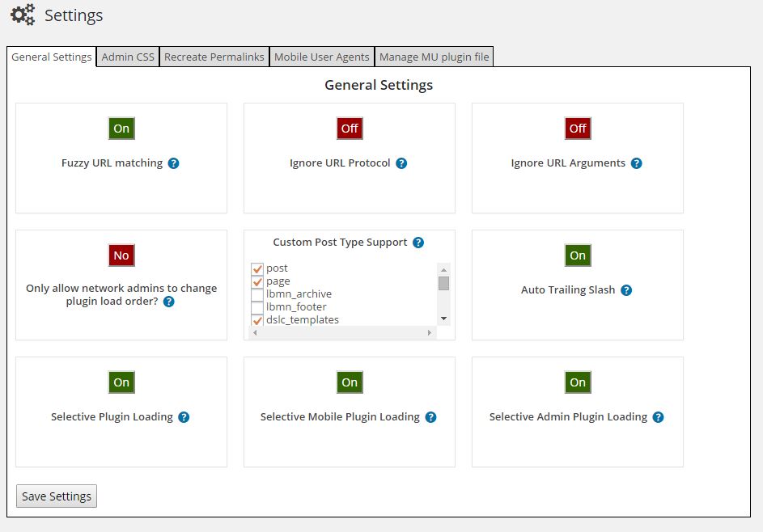Click the Auto Trailing Slash label
763x532 pixels.
[x=568, y=289]
